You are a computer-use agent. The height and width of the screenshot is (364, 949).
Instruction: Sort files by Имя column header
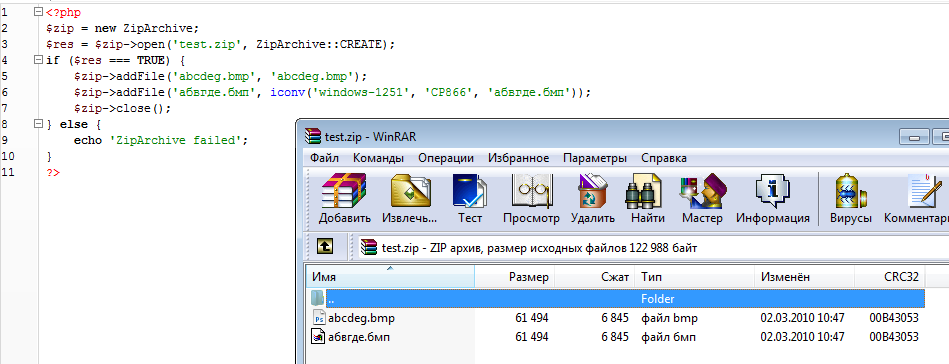(390, 277)
